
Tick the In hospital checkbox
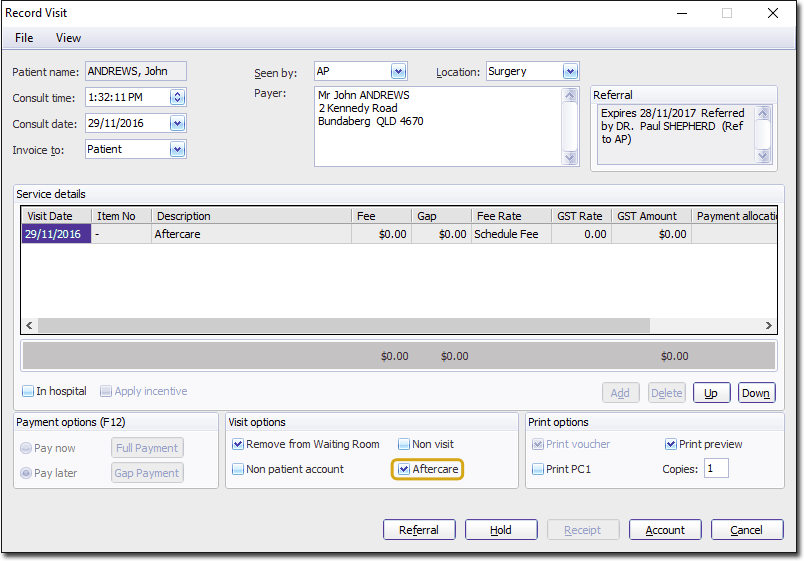28,392
